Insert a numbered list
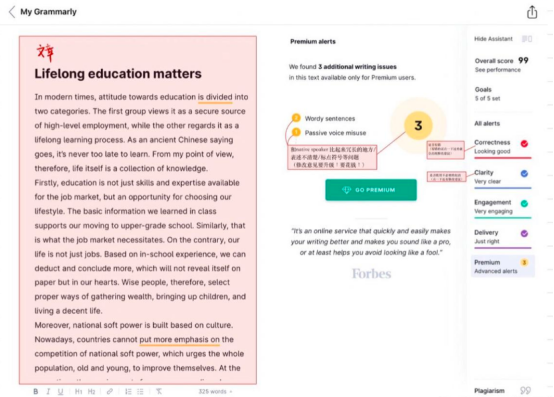The height and width of the screenshot is (397, 554). pos(128,391)
